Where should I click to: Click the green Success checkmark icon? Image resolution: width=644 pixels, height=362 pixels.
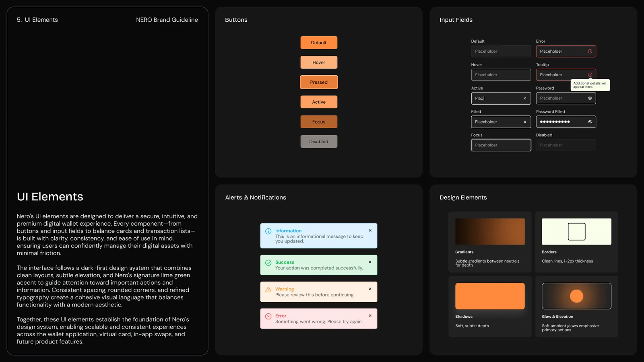[268, 263]
